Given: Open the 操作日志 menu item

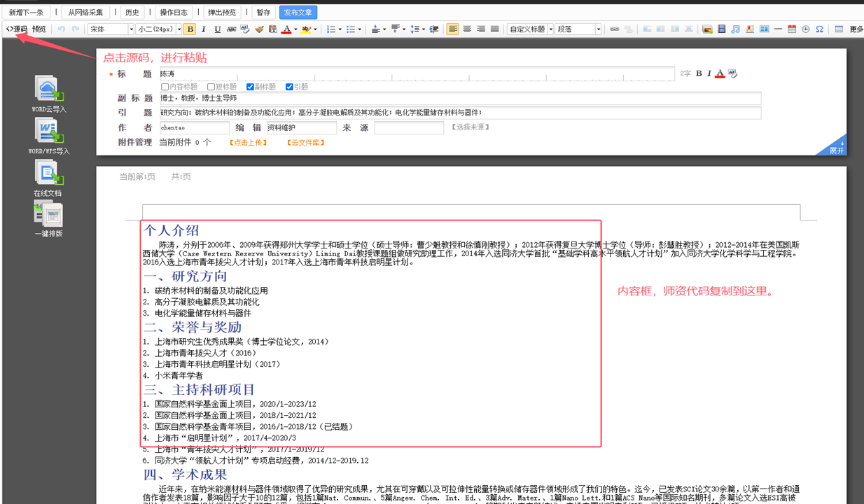Looking at the screenshot, I should (x=174, y=13).
